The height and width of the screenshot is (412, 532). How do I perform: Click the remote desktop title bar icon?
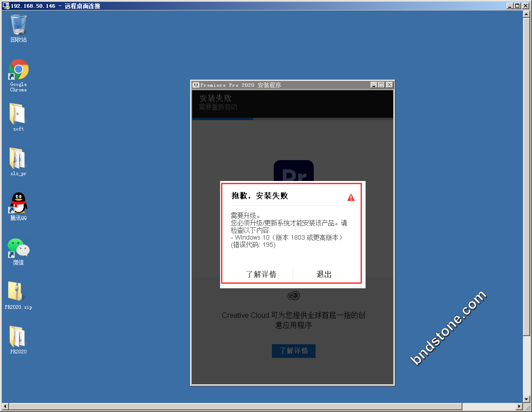click(x=6, y=6)
